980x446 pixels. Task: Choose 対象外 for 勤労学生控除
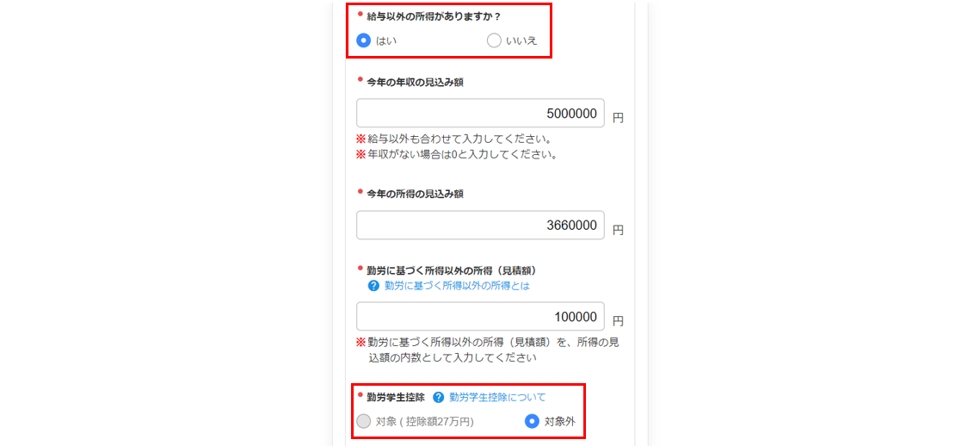(x=532, y=421)
